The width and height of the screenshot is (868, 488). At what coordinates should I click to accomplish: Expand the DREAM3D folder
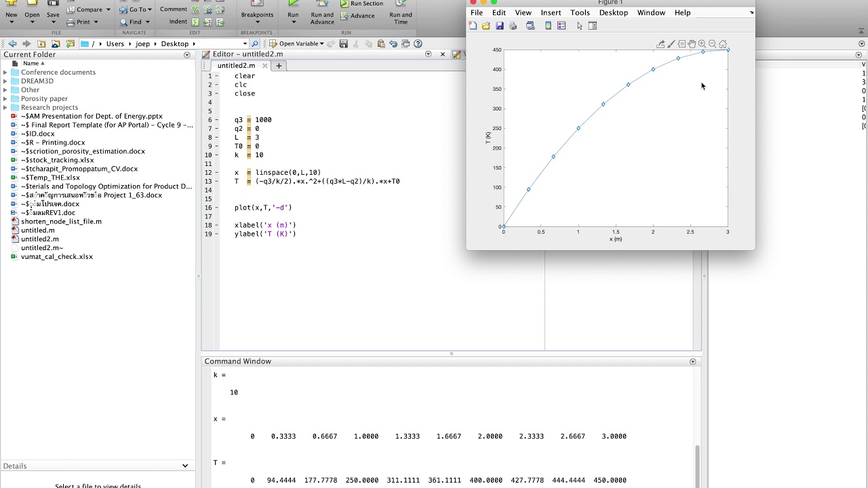coord(5,81)
